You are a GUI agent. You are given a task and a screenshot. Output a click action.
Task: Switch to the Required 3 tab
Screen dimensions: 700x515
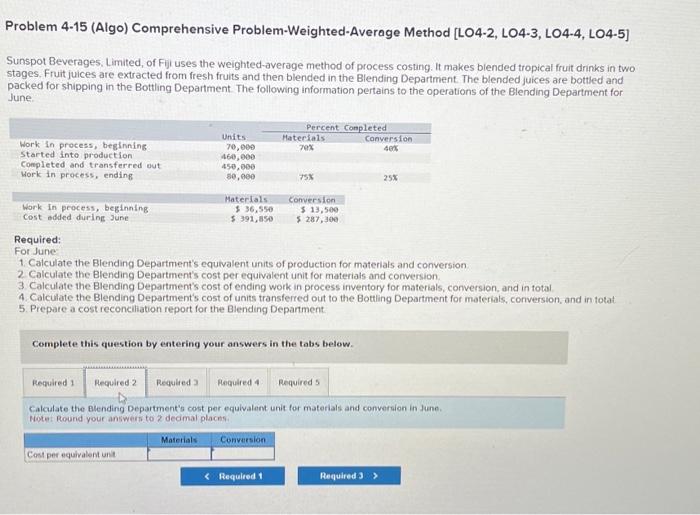coord(177,383)
